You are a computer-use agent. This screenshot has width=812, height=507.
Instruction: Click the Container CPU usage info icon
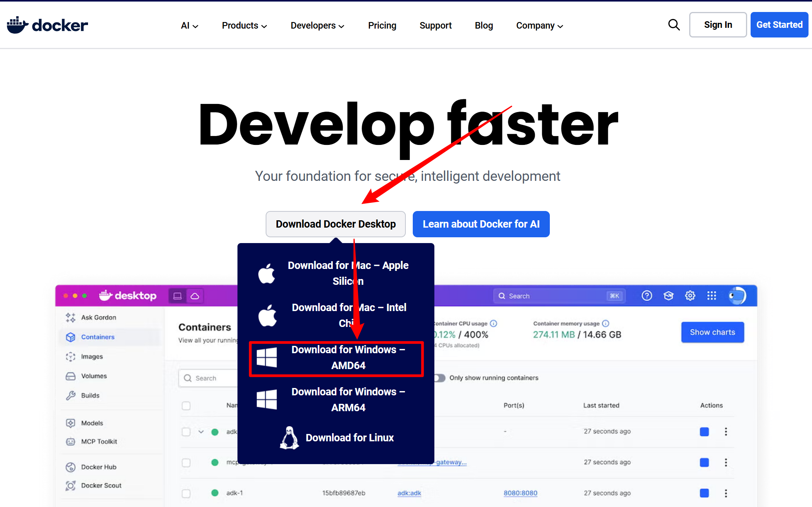493,323
